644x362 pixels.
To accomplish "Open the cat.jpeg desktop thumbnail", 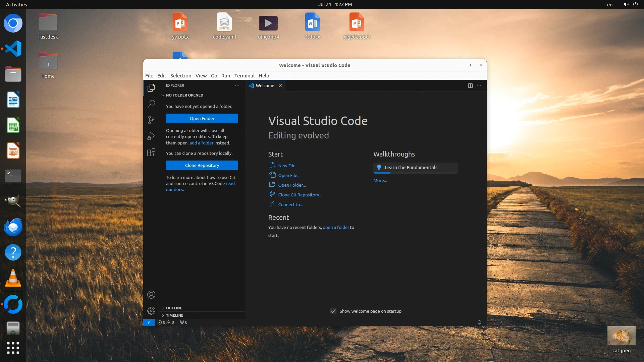I will coord(621,336).
